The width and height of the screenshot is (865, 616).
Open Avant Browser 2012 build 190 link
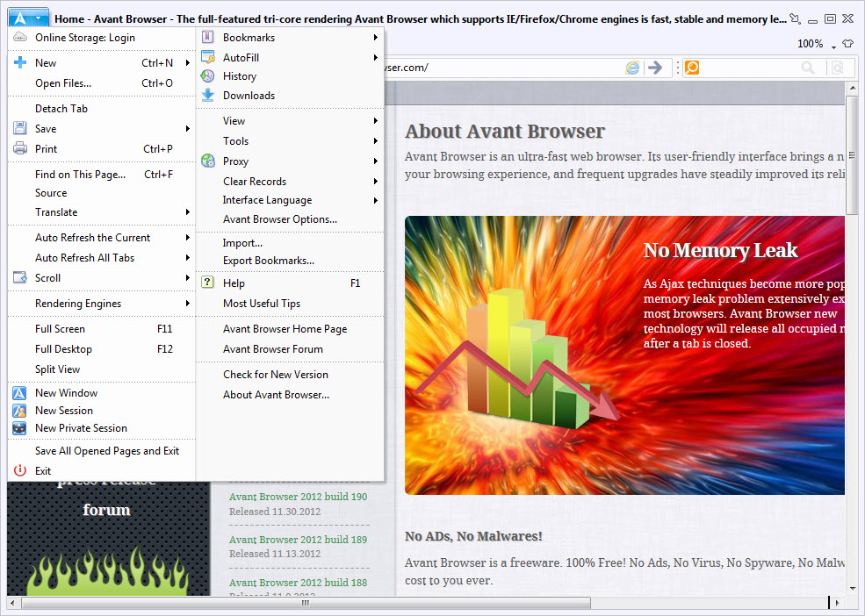[298, 497]
